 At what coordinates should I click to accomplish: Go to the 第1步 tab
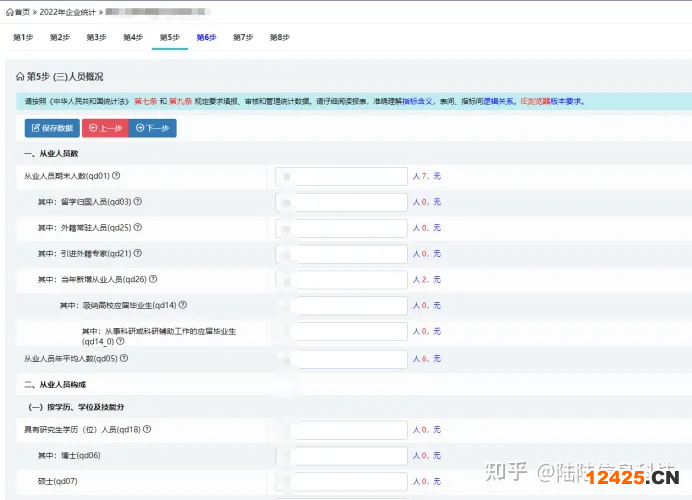point(23,37)
